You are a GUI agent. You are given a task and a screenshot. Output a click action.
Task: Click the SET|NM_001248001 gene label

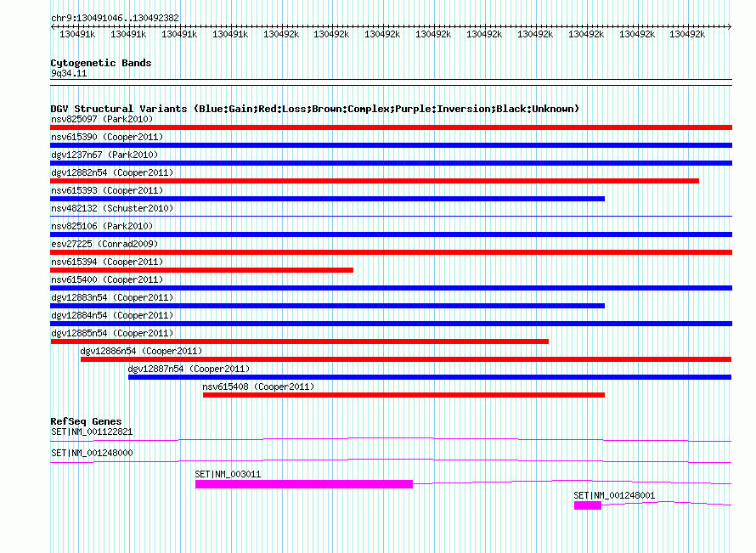pyautogui.click(x=614, y=495)
